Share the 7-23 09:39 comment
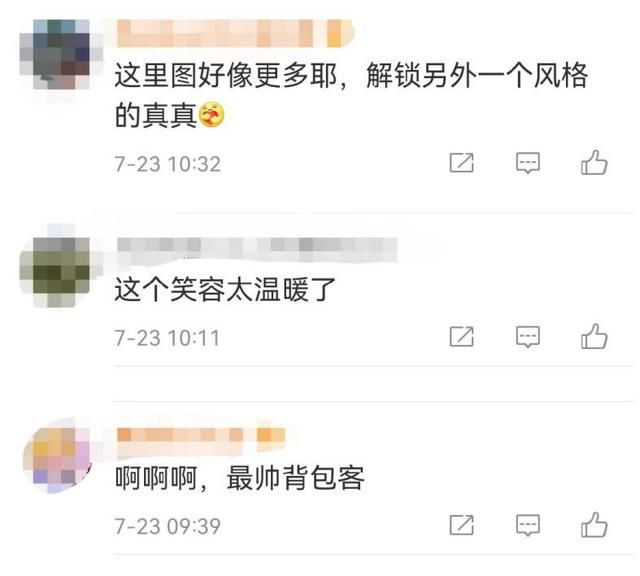The width and height of the screenshot is (640, 576). pos(462,525)
